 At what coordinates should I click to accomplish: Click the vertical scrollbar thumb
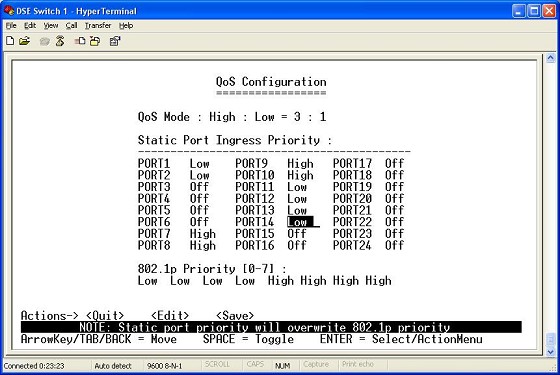tap(551, 339)
